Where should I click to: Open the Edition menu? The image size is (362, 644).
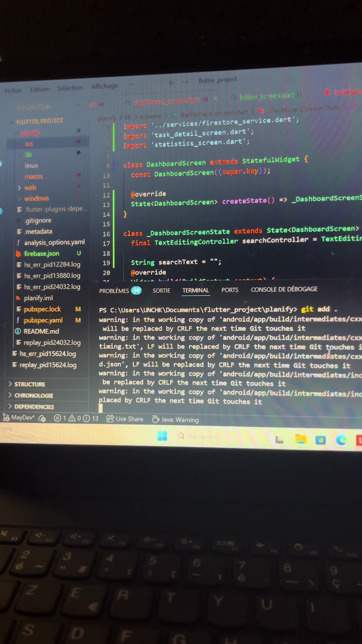[x=40, y=89]
